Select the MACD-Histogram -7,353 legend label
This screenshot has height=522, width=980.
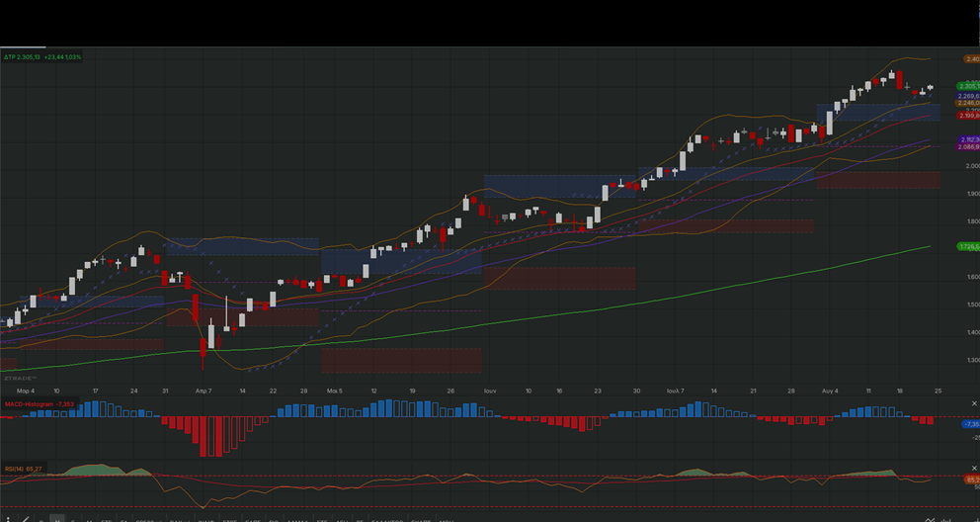[x=40, y=404]
